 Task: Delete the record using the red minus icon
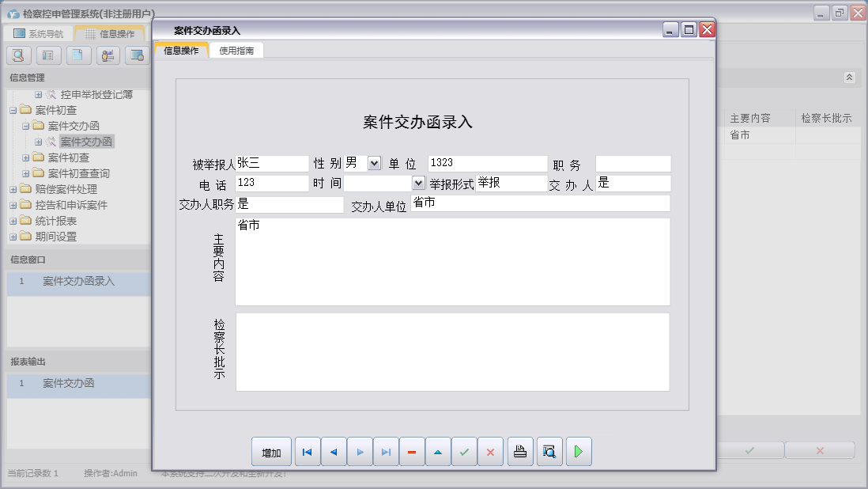tap(412, 451)
